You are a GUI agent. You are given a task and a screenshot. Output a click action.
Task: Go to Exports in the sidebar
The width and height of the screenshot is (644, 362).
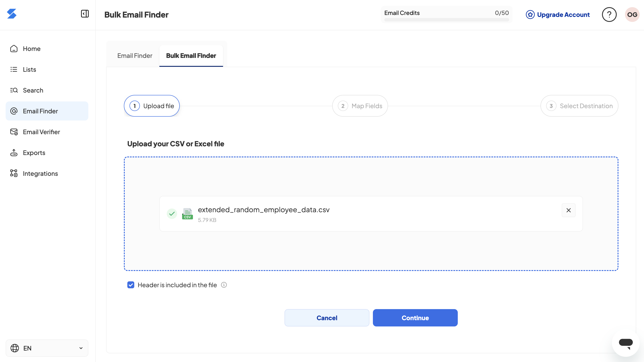pos(47,153)
